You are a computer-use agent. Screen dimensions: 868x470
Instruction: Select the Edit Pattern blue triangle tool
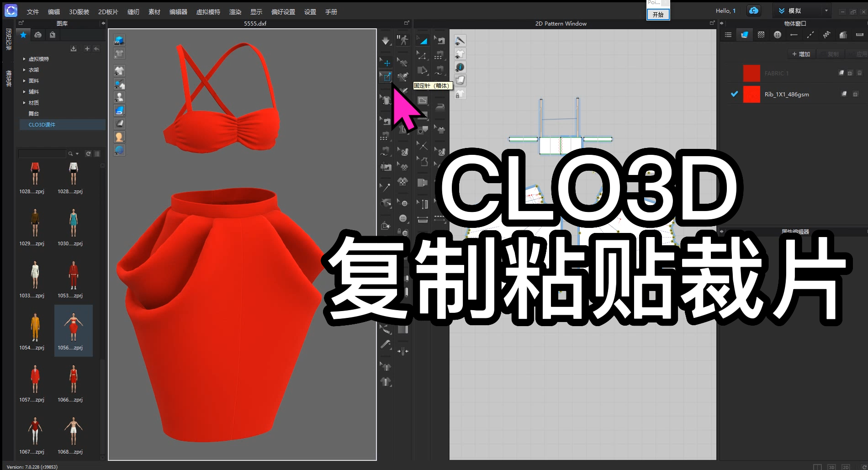pos(423,41)
